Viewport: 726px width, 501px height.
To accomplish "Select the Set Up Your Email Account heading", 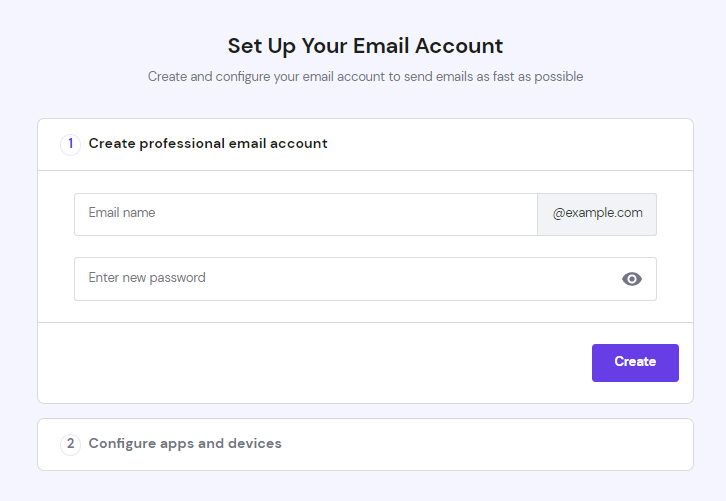I will [x=365, y=46].
